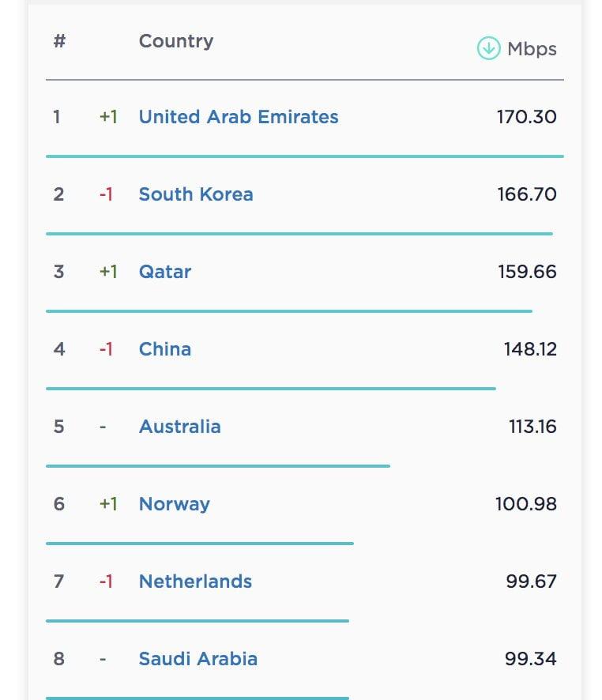This screenshot has width=602, height=700.
Task: Sort the list by Mbps column
Action: (516, 47)
